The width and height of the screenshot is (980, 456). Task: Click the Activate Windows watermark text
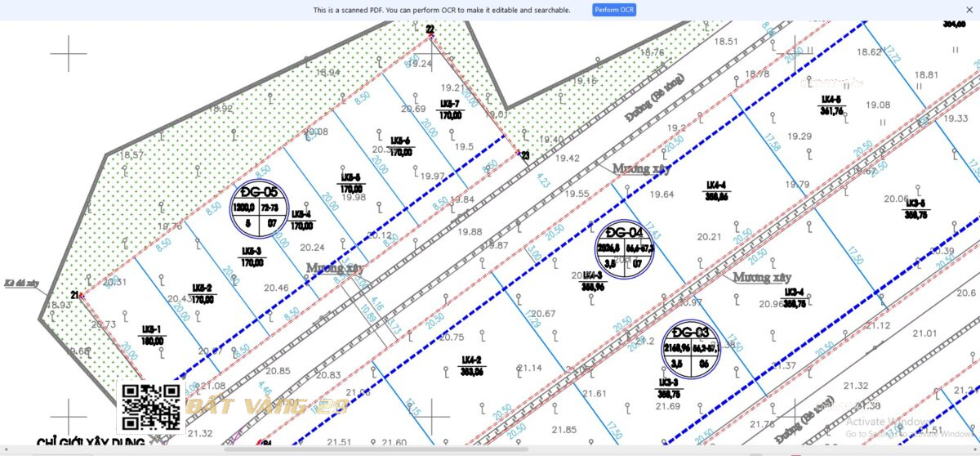pos(885,422)
